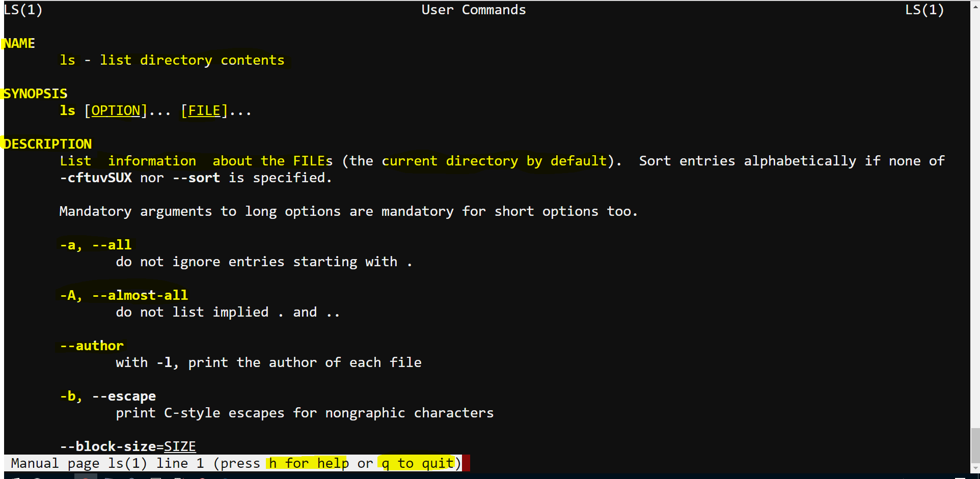This screenshot has width=980, height=479.
Task: Click the '-cftuvSUX' option text
Action: 96,178
